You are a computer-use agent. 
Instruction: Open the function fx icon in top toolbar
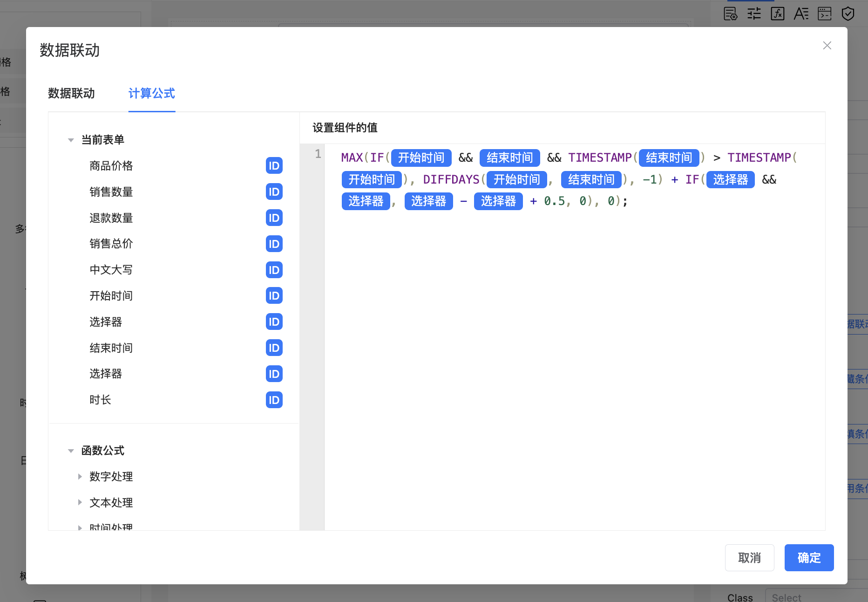(778, 14)
